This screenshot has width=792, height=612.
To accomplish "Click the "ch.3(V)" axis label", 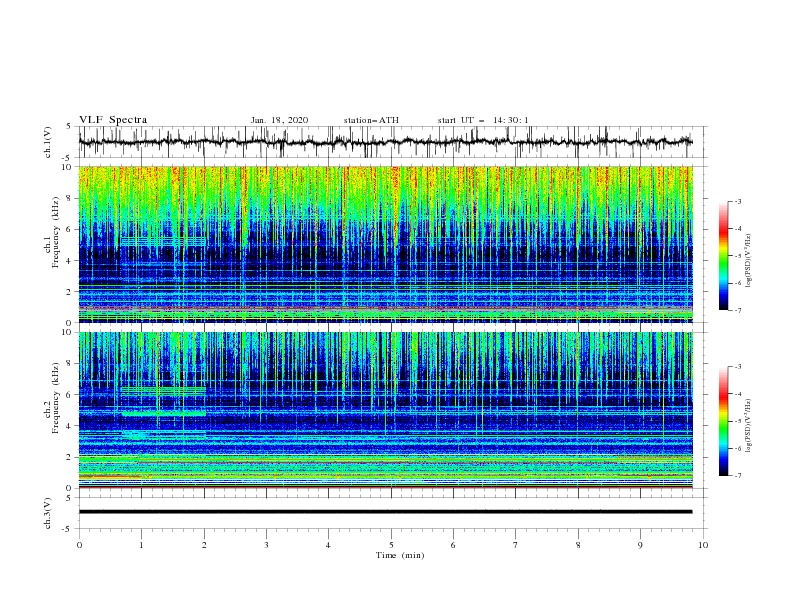I will [48, 513].
